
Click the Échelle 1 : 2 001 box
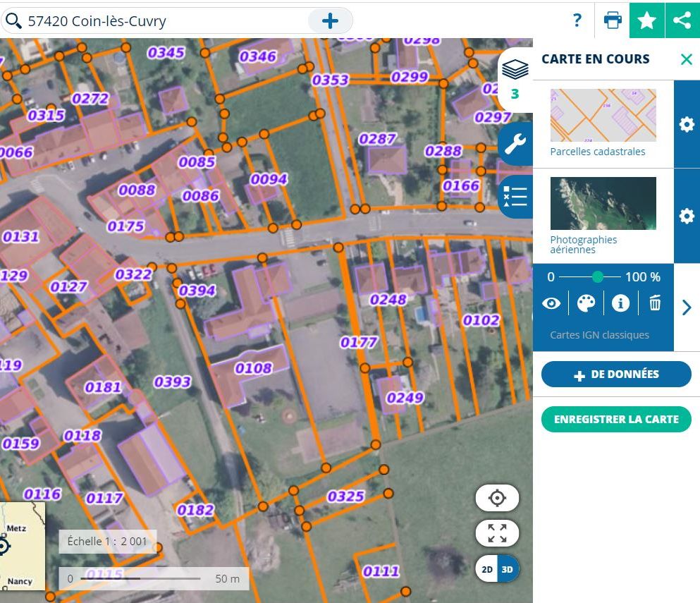coord(108,542)
